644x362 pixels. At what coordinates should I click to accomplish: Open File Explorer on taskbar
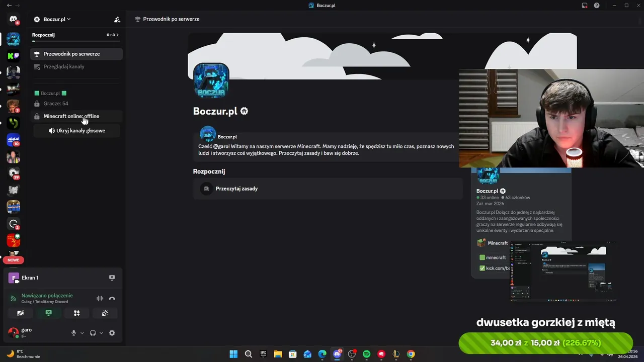click(x=278, y=354)
